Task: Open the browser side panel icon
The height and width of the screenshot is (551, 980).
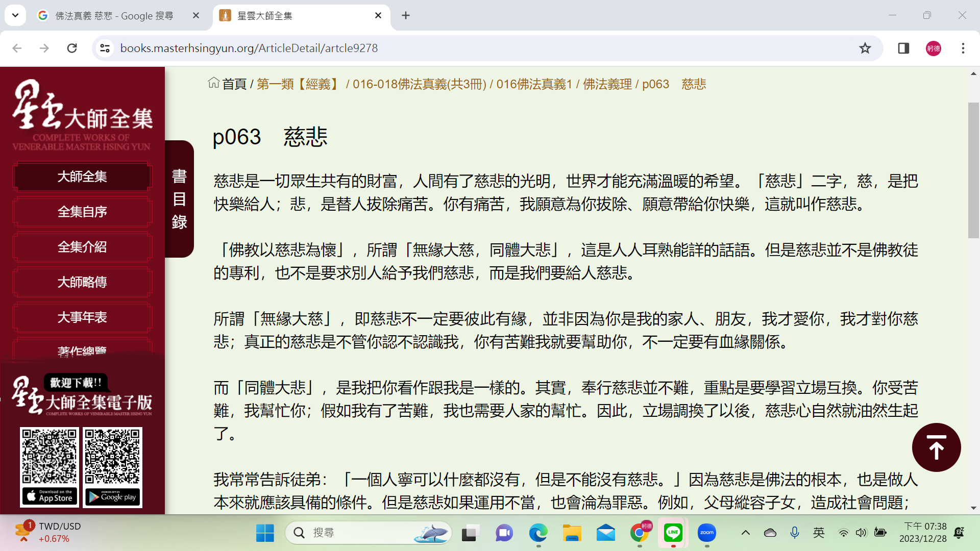Action: point(903,48)
